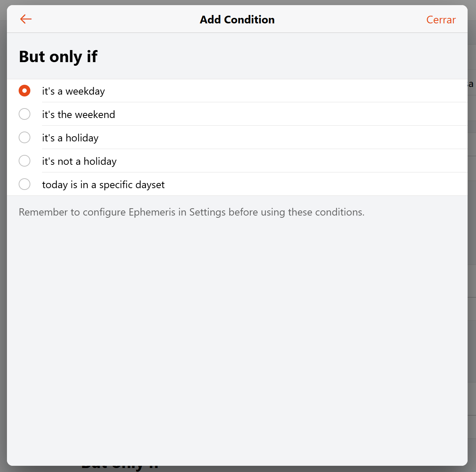Image resolution: width=476 pixels, height=472 pixels.
Task: Click the empty gray area below the reminder
Action: (237, 329)
